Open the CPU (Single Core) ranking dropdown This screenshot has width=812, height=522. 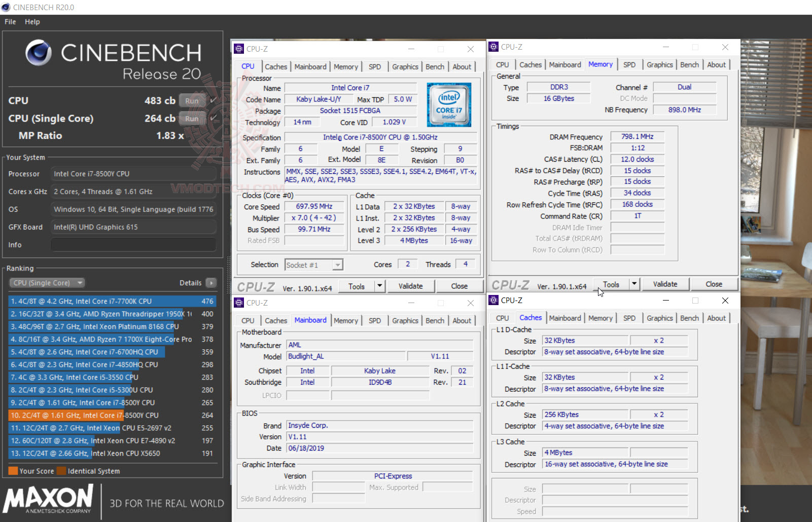pos(47,283)
